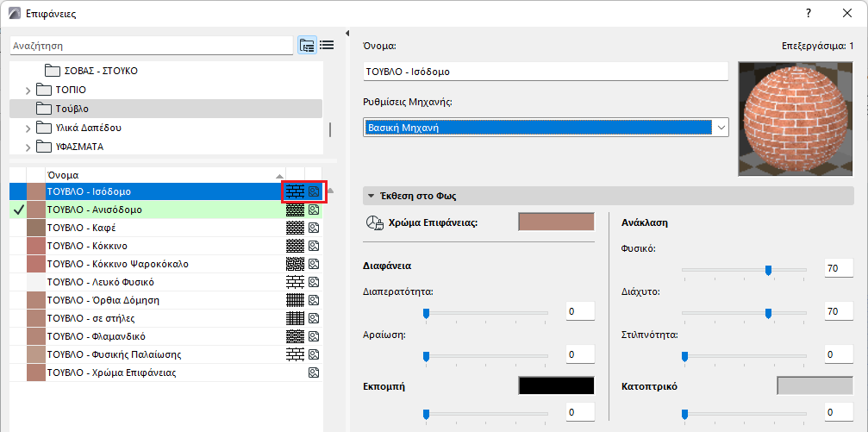Click the Διάχυτο slider
Viewport: 868px width, 432px height.
point(745,314)
